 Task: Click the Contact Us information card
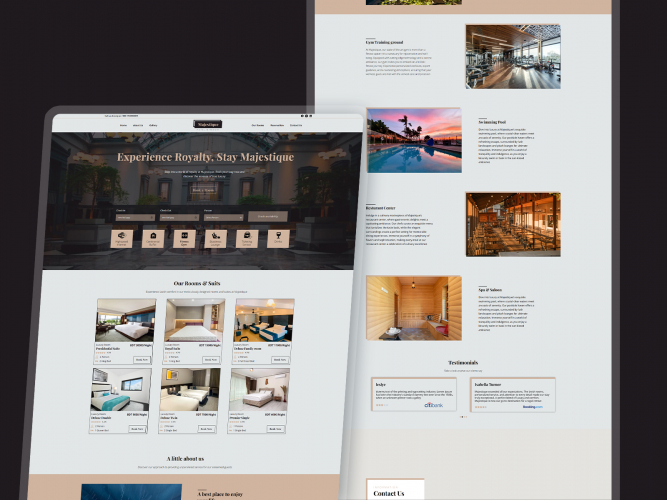point(395,489)
